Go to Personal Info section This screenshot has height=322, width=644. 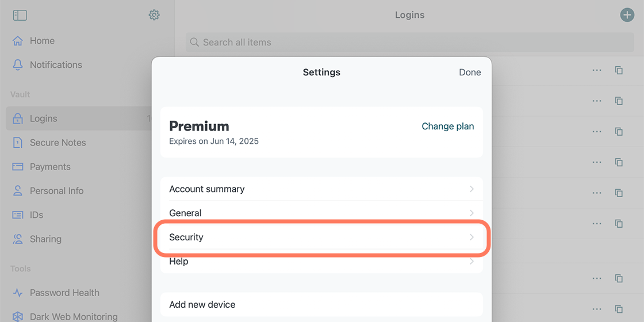point(48,191)
